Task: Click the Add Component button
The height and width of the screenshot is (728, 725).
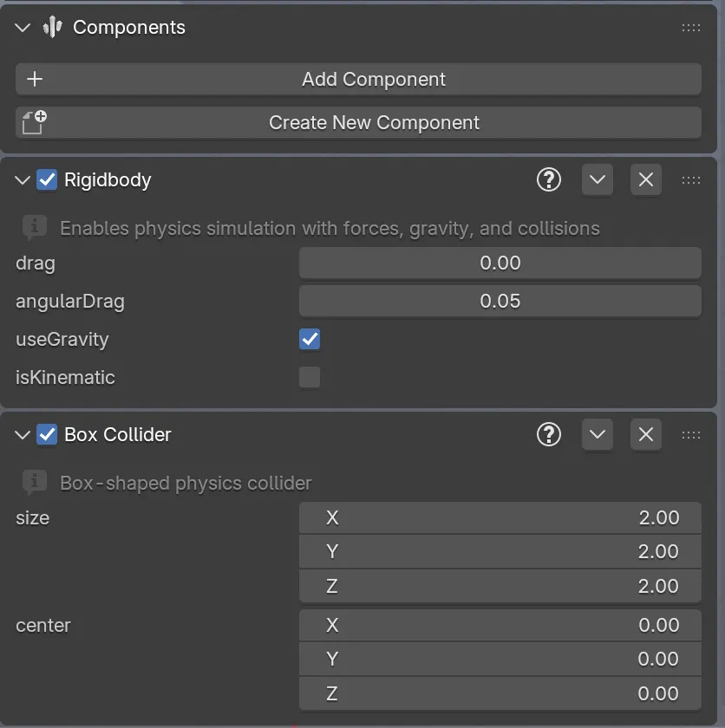Action: tap(373, 79)
